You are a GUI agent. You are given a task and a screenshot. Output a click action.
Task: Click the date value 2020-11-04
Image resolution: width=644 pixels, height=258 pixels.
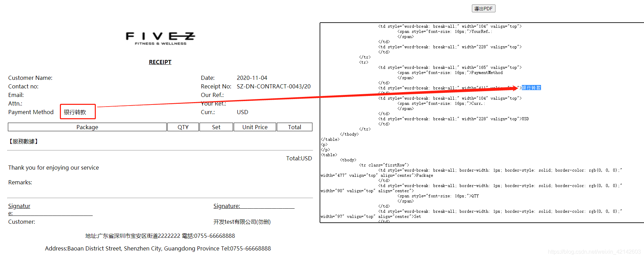pos(252,78)
